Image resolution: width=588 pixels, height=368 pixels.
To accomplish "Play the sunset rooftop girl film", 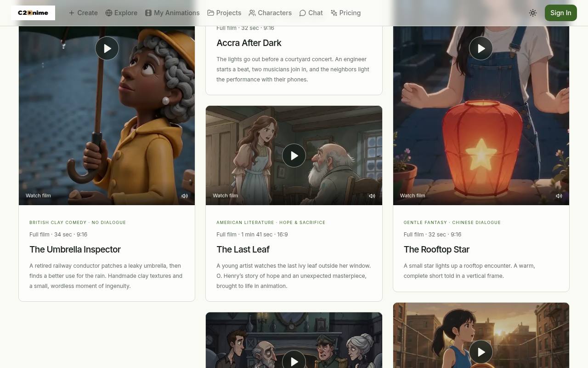I will (481, 352).
